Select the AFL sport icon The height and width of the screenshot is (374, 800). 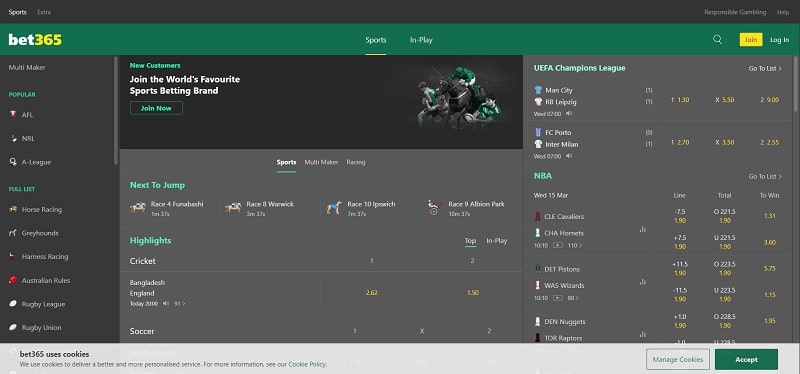coord(13,115)
